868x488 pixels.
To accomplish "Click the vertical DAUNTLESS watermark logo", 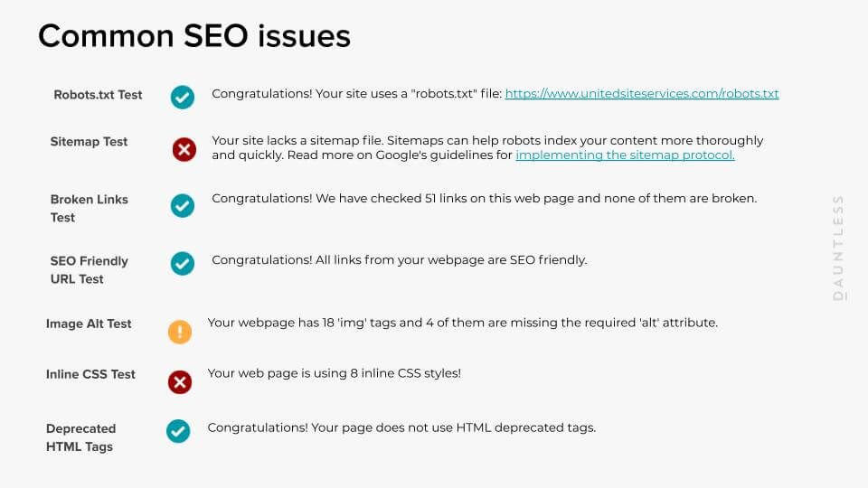I will (838, 247).
